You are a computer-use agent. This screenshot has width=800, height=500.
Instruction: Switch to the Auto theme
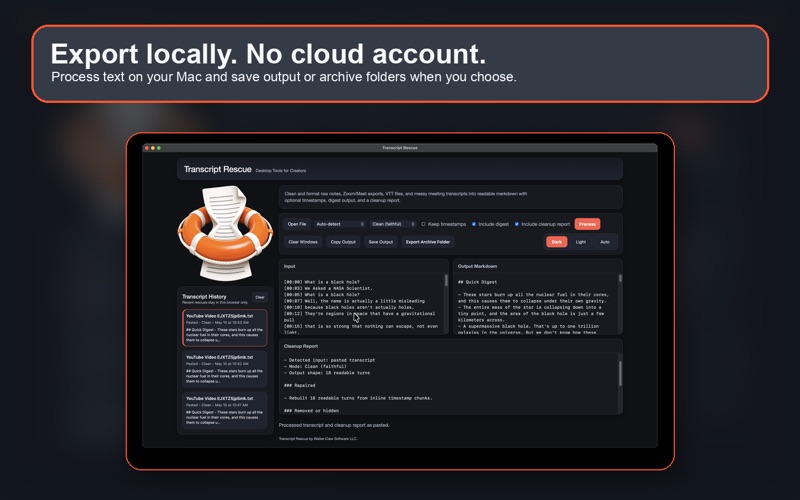point(605,242)
